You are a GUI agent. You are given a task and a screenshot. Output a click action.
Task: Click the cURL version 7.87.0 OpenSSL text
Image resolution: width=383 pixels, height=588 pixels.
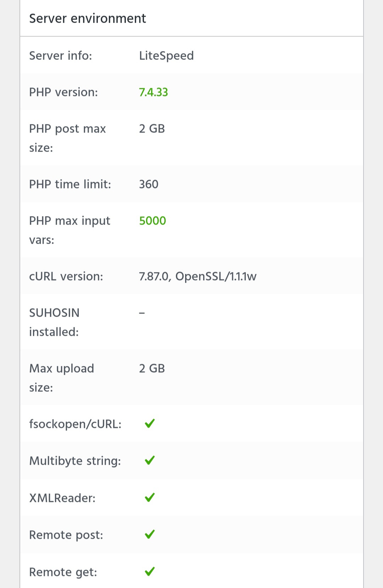click(x=198, y=276)
